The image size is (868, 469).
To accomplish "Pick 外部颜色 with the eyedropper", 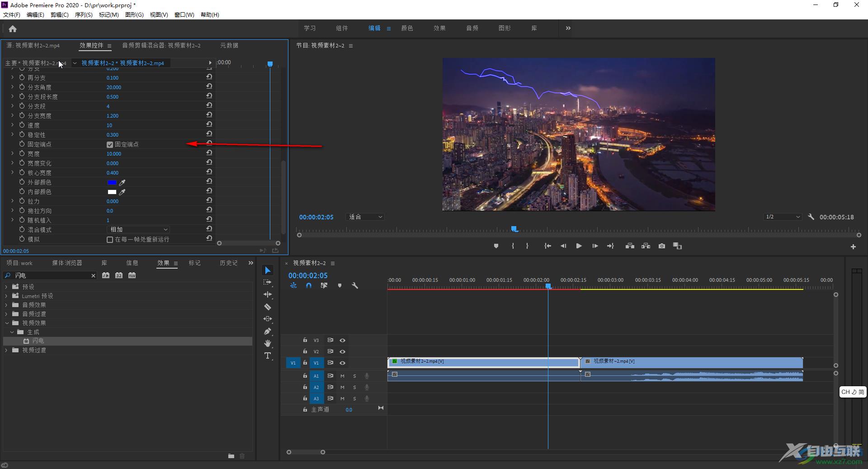I will 122,182.
